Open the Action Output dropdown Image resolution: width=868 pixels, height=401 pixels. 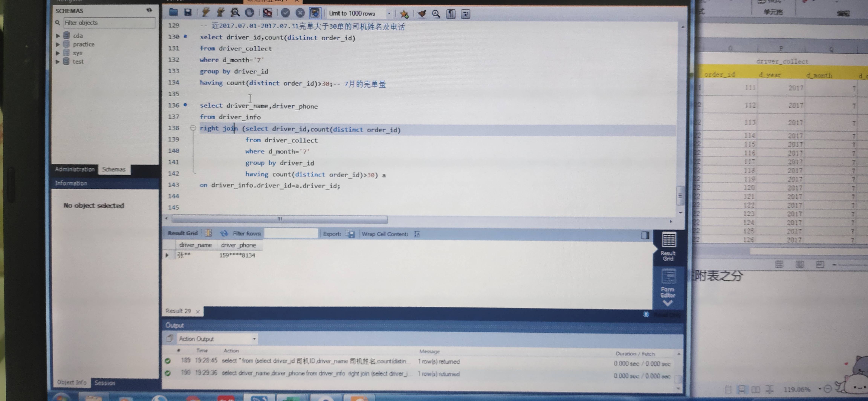click(254, 339)
